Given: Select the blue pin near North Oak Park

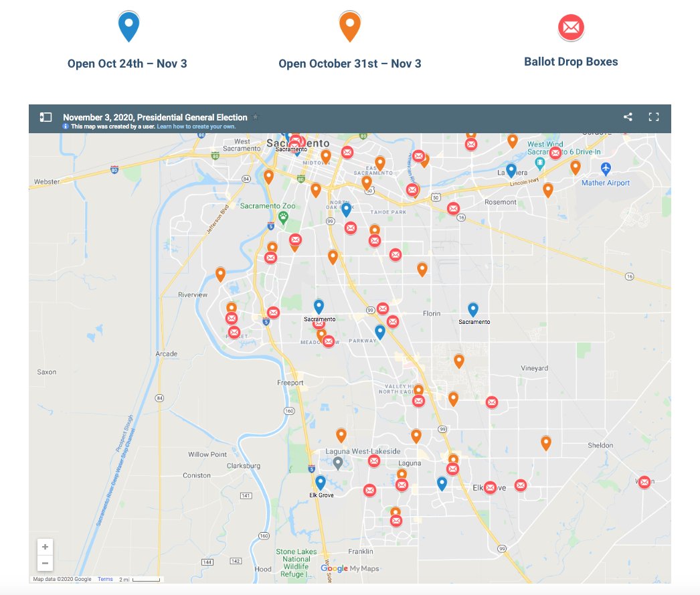Looking at the screenshot, I should tap(347, 209).
